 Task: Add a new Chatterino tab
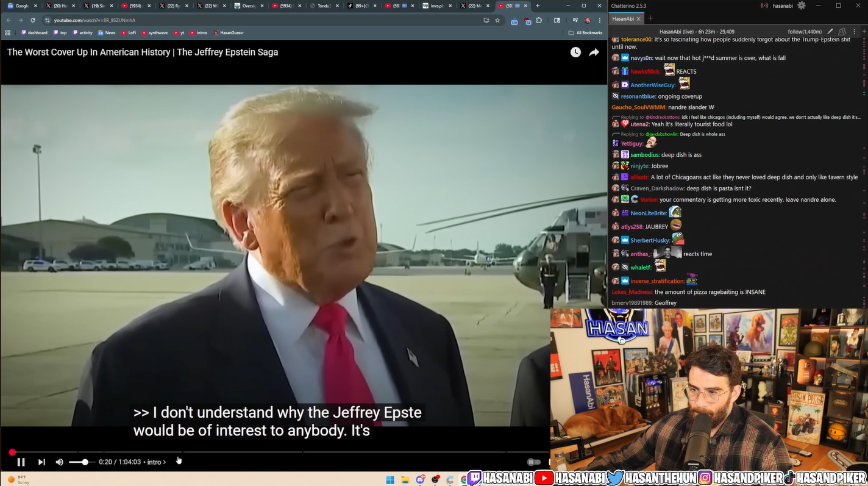[650, 18]
